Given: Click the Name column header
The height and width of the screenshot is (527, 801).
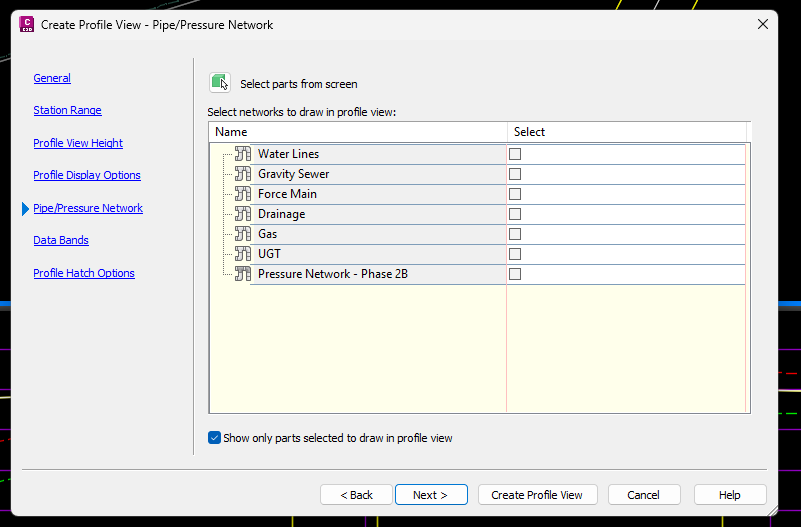Looking at the screenshot, I should [358, 132].
